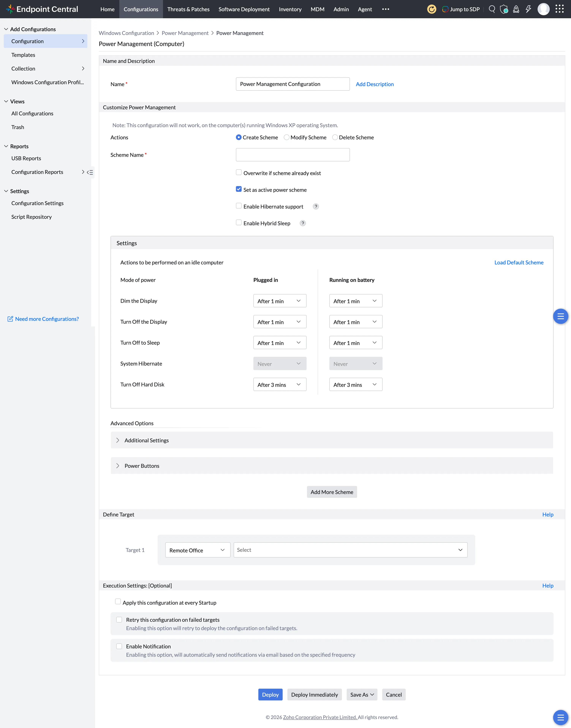Viewport: 571px width, 728px height.
Task: Open the MDM tab
Action: 317,9
